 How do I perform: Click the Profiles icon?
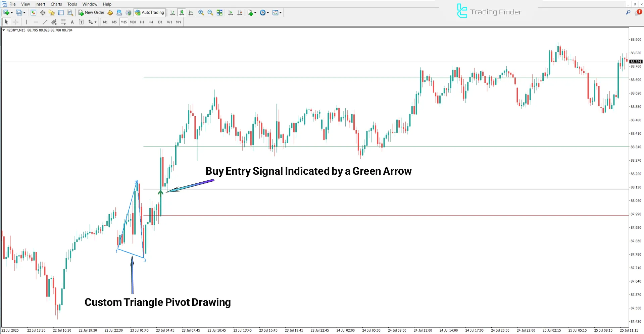(x=19, y=12)
